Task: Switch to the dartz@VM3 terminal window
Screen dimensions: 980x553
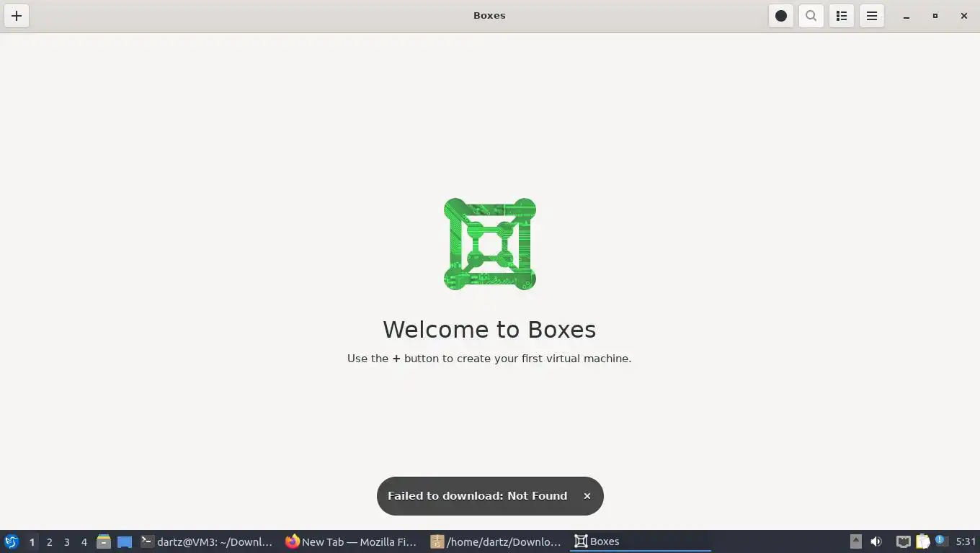Action: 207,541
